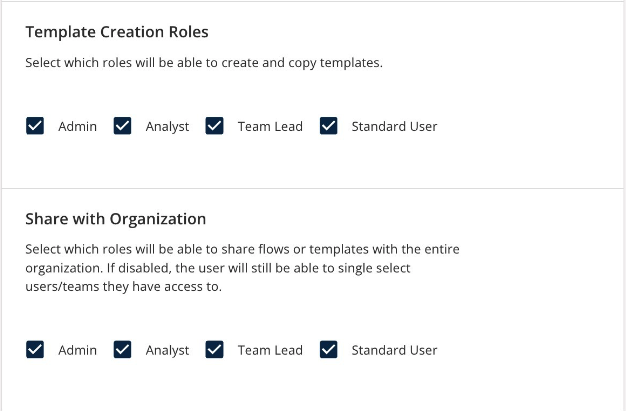Click the create and copy templates description text

pyautogui.click(x=204, y=63)
